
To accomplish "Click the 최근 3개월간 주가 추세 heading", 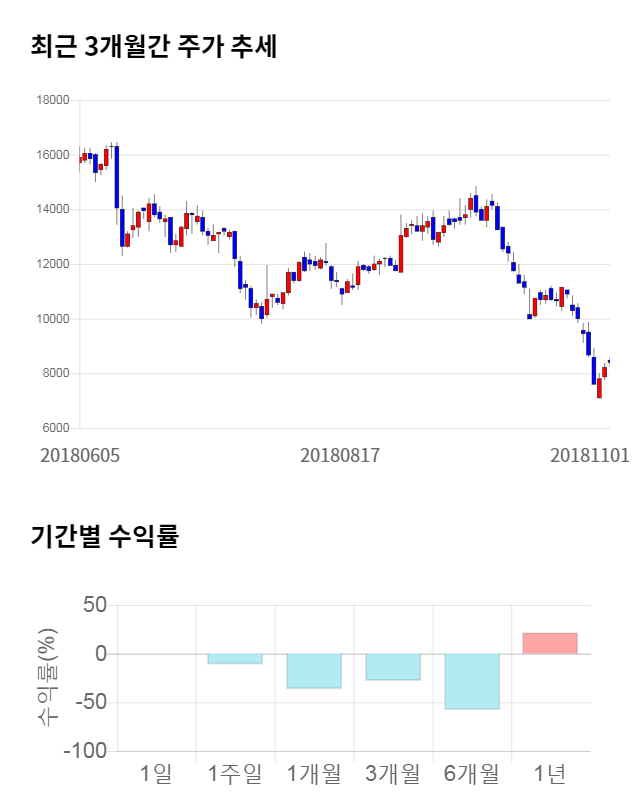I will point(153,46).
